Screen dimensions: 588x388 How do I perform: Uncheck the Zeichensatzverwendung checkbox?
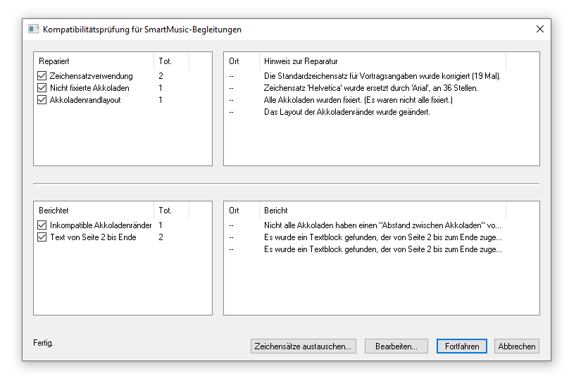pyautogui.click(x=42, y=76)
